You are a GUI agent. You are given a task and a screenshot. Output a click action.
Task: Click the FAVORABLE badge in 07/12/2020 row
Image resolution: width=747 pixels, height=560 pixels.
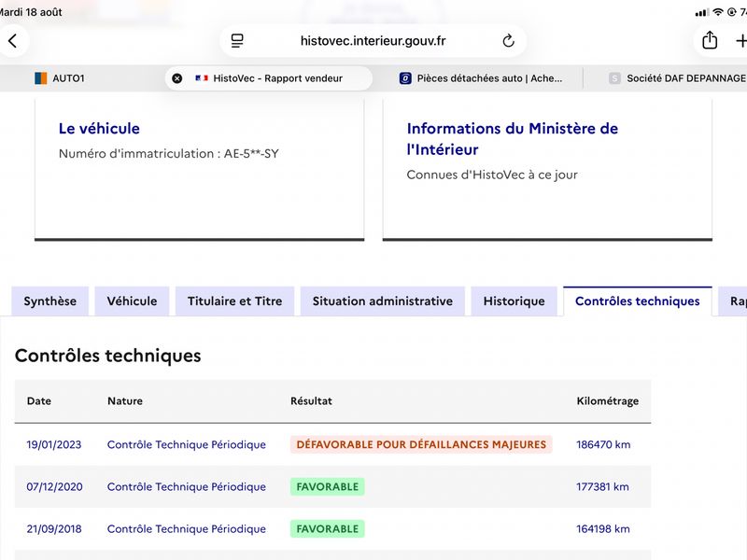pos(328,486)
